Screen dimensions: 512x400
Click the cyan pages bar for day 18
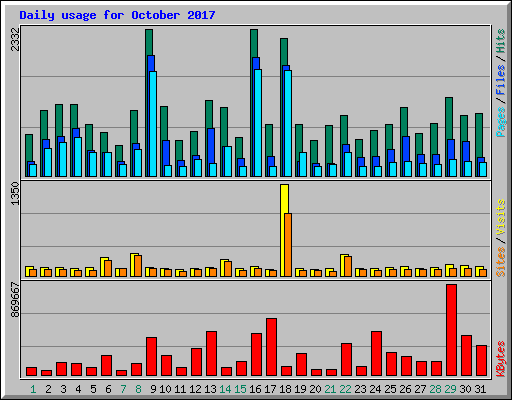pos(288,123)
